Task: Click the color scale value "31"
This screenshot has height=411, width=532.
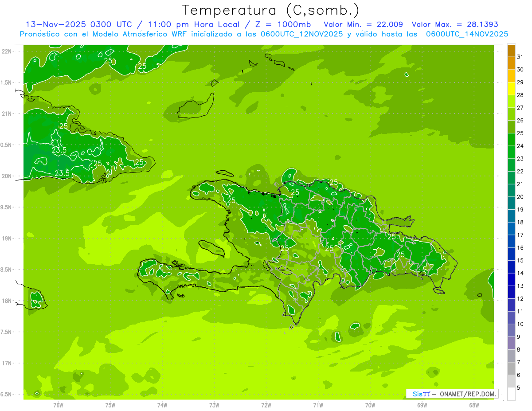Action: coord(521,57)
